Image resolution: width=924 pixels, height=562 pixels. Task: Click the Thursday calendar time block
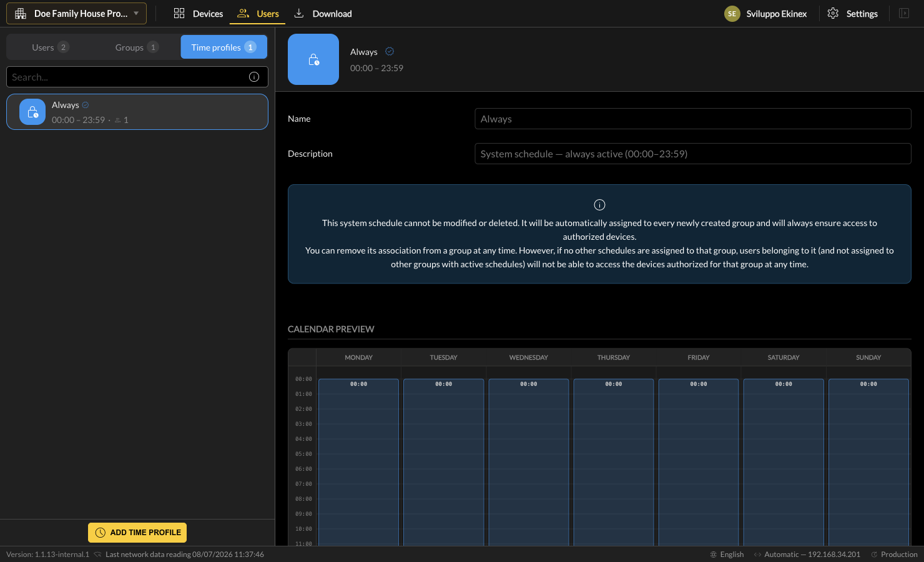point(613,462)
